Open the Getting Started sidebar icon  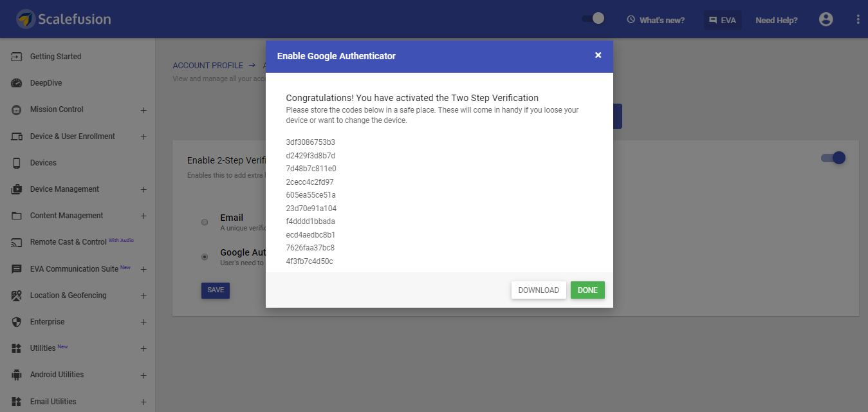point(17,57)
